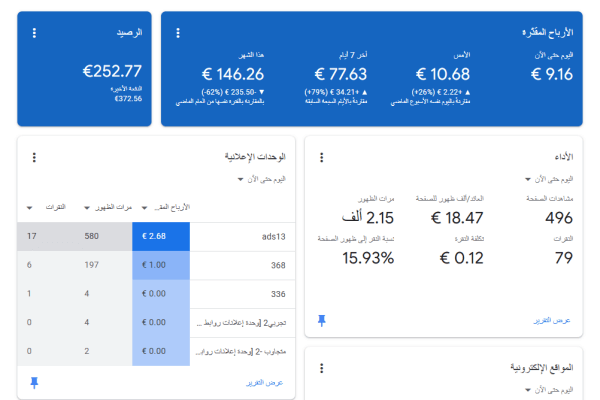The width and height of the screenshot is (600, 400).
Task: Open the Balance (الرصيد) card's three-dot menu
Action: click(35, 33)
